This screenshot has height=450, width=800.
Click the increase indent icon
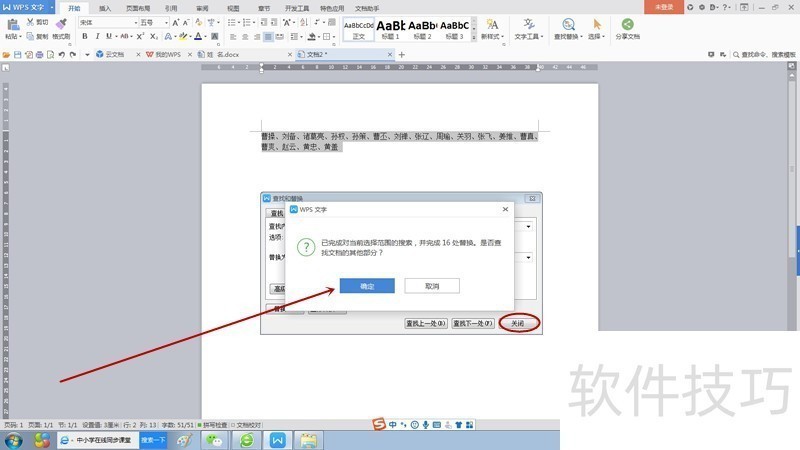(274, 22)
